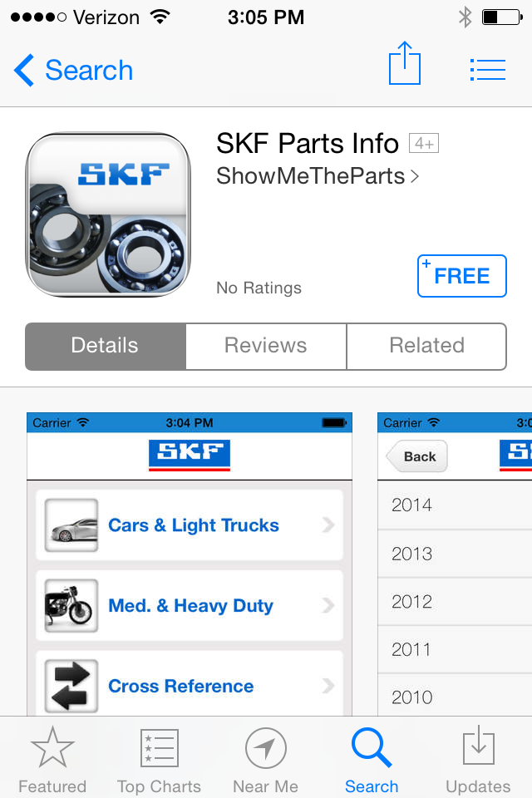
Task: Go back to Search results
Action: pyautogui.click(x=74, y=70)
